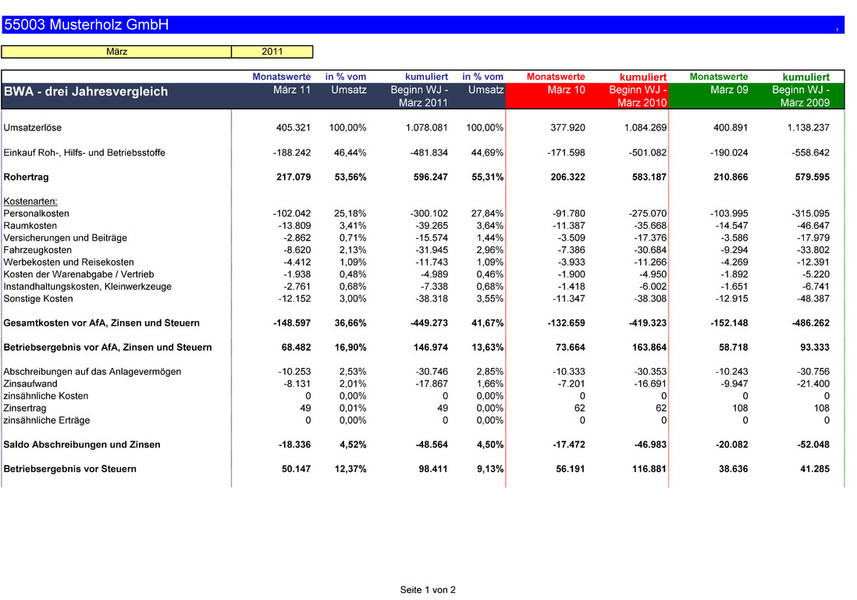Select the purchase value -188.242
Image resolution: width=857 pixels, height=600 pixels.
[292, 152]
